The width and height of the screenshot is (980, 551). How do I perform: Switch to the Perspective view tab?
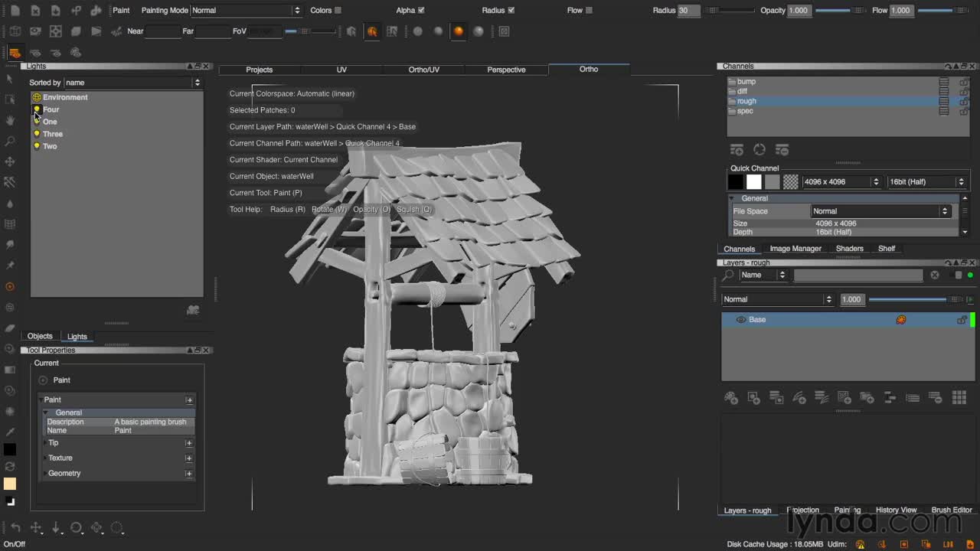pyautogui.click(x=506, y=70)
